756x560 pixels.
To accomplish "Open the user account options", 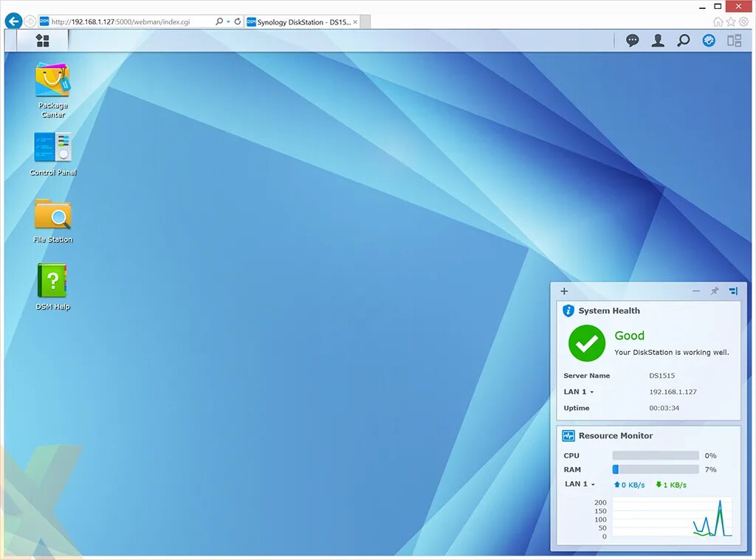I will [658, 41].
